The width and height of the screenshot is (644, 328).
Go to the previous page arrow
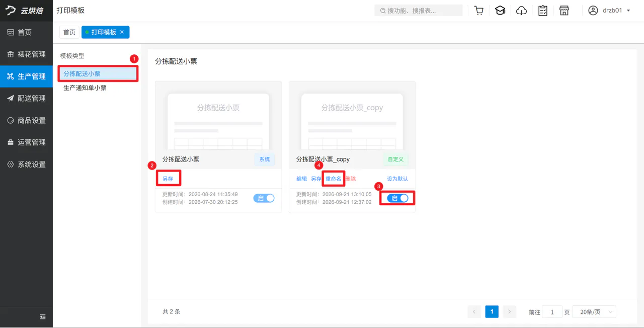tap(474, 312)
